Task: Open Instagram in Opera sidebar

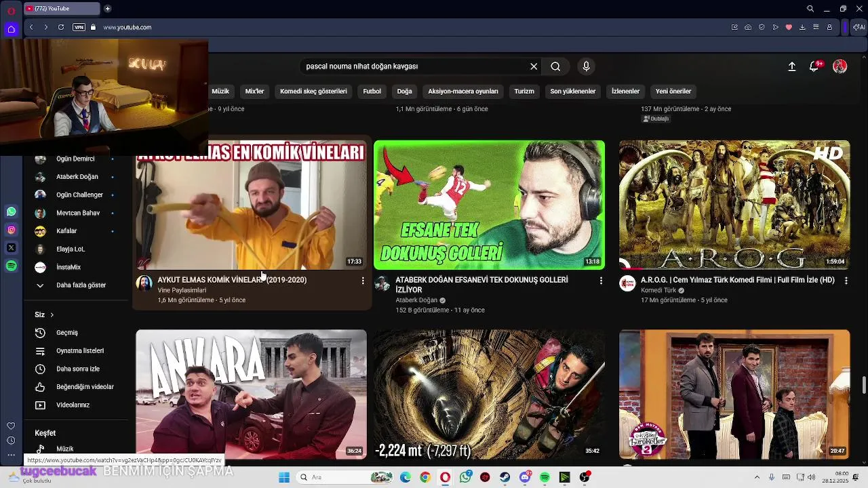Action: (11, 230)
